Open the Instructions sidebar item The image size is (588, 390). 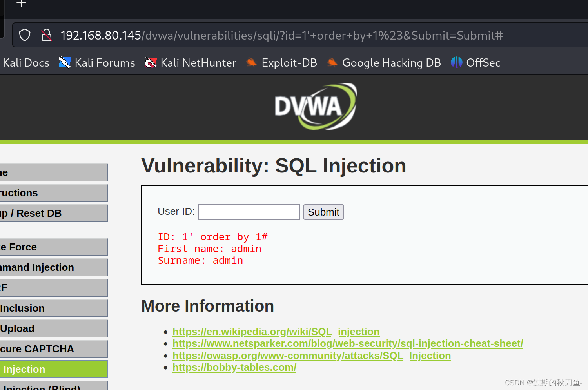pyautogui.click(x=54, y=193)
